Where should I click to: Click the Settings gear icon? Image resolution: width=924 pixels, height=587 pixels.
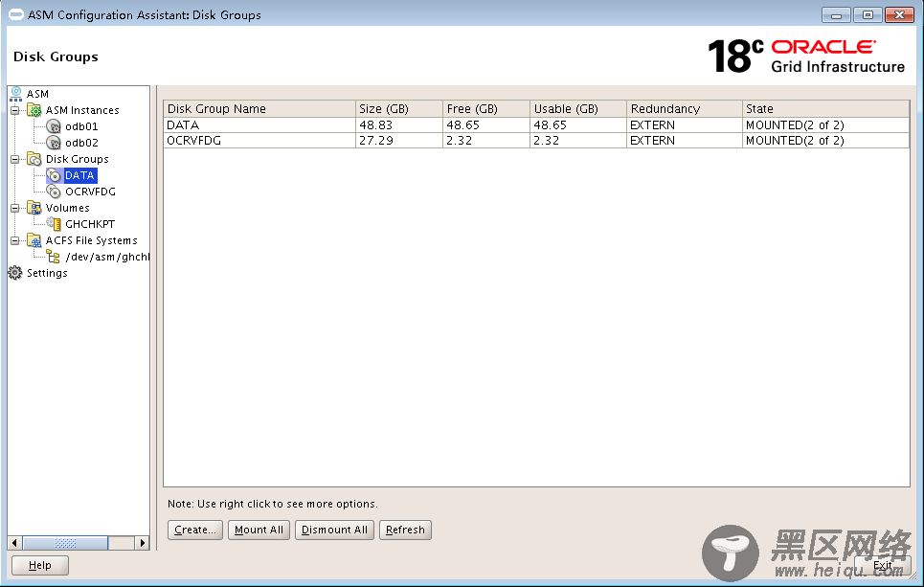point(15,273)
